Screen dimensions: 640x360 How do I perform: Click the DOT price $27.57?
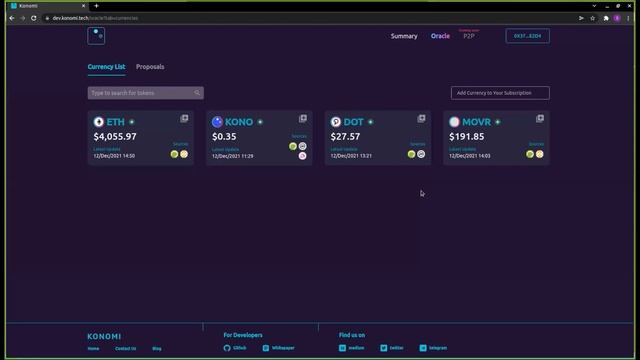click(345, 136)
